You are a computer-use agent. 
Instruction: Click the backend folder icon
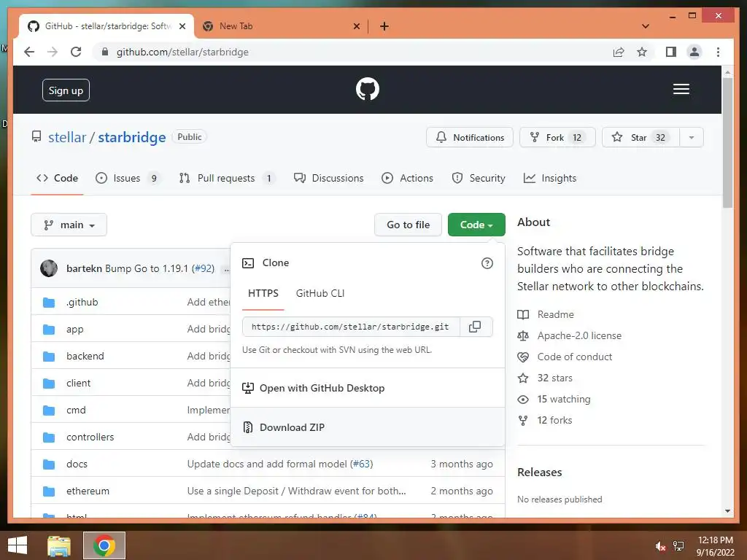[49, 356]
